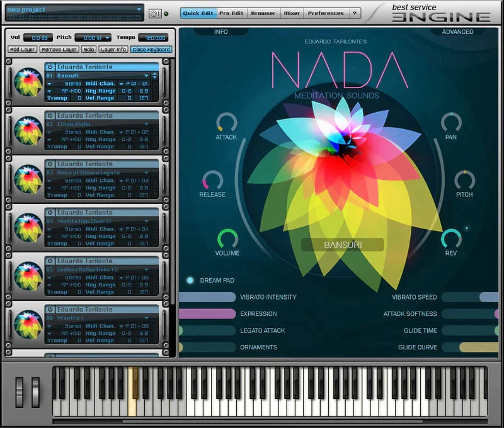Click the Endless Reflections layer flower icon

28,276
